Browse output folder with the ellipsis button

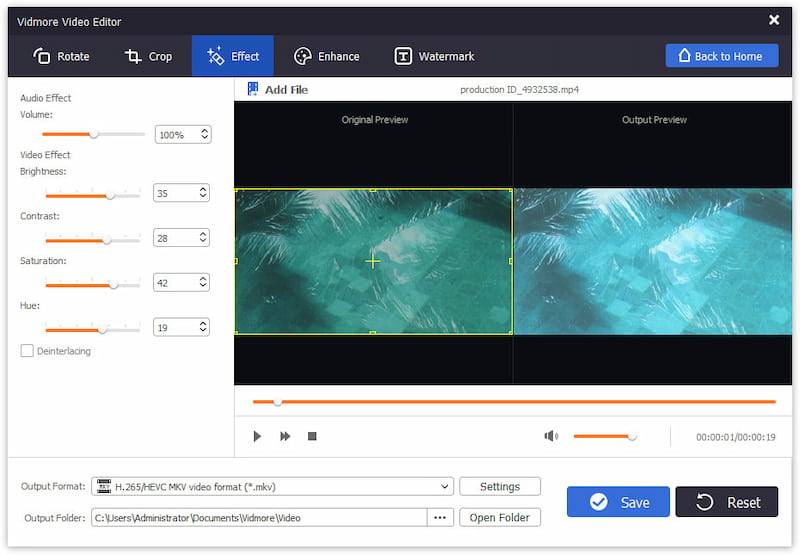point(440,517)
